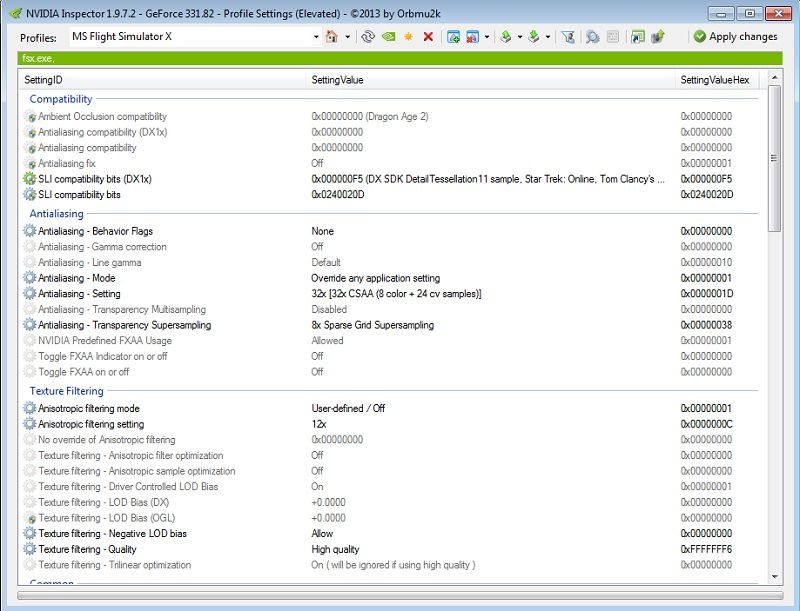Select the Antialiasing fix row
The image size is (800, 611).
point(390,163)
